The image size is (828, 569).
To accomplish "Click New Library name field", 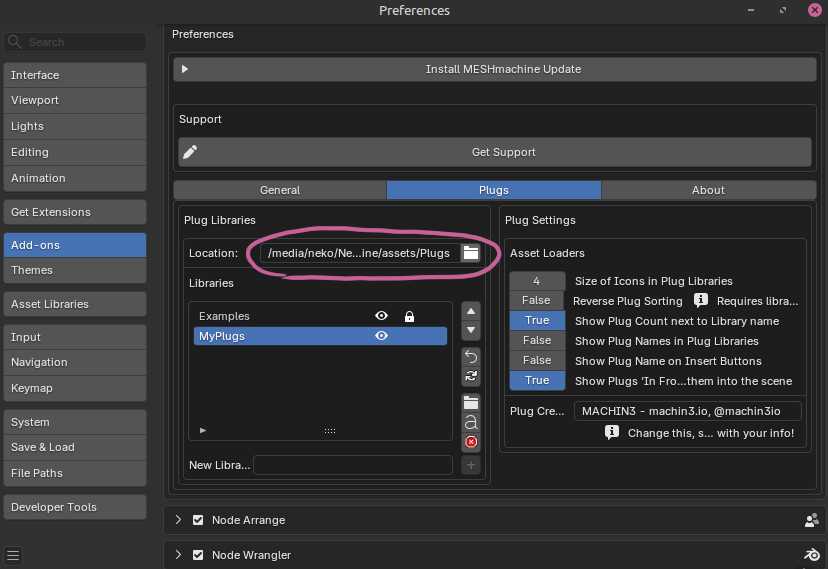I will click(353, 465).
